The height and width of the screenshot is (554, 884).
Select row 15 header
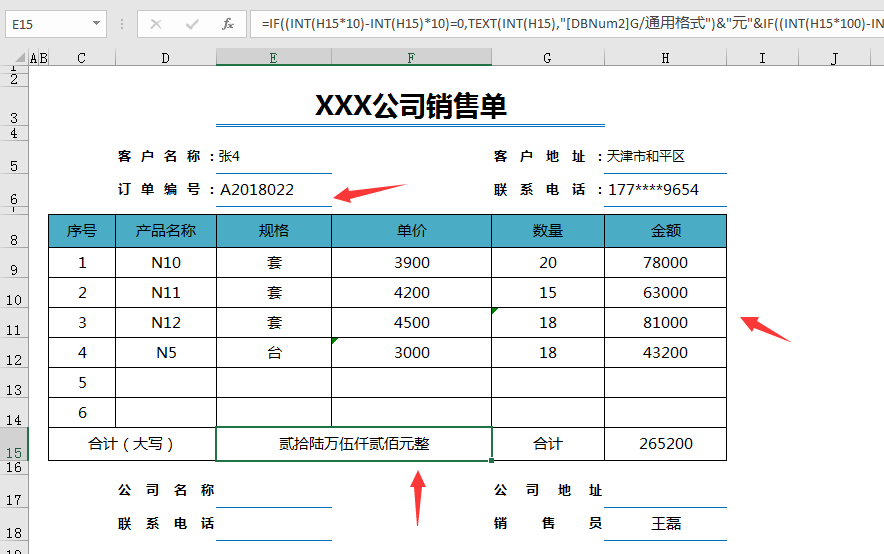coord(14,444)
